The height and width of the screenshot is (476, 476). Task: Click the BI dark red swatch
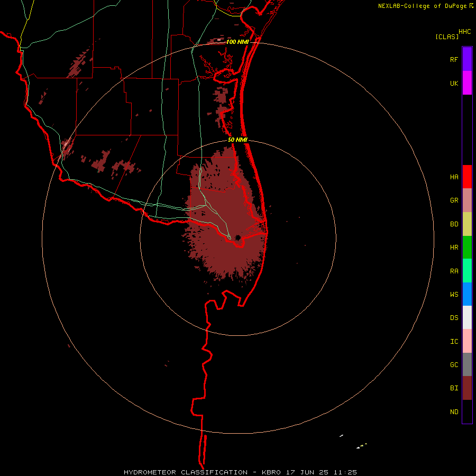point(467,388)
